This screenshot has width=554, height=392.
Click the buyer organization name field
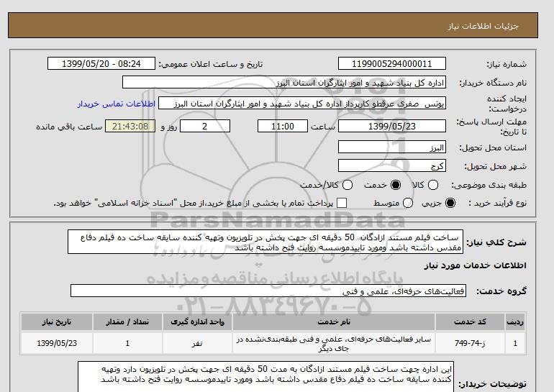pos(284,82)
